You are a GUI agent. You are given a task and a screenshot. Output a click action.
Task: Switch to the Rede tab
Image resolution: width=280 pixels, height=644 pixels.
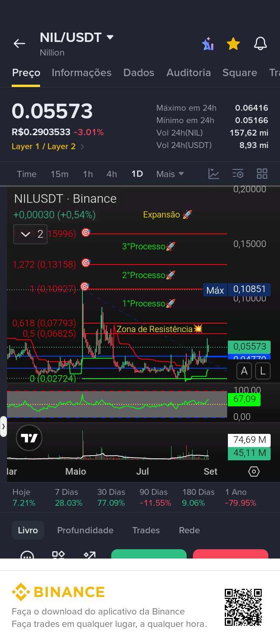189,530
